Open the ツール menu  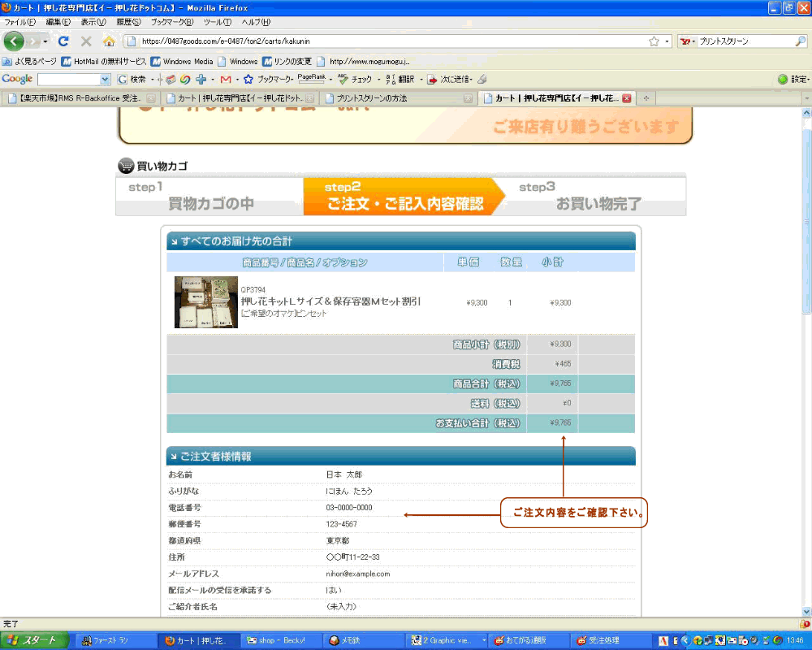click(x=217, y=22)
